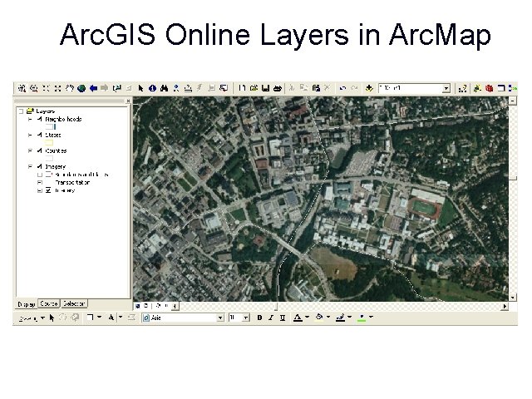
Task: Select the Zoom Out tool
Action: click(33, 89)
